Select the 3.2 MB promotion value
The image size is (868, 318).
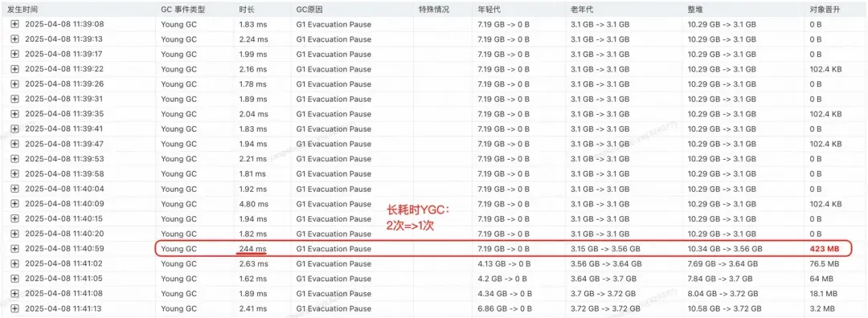[822, 308]
